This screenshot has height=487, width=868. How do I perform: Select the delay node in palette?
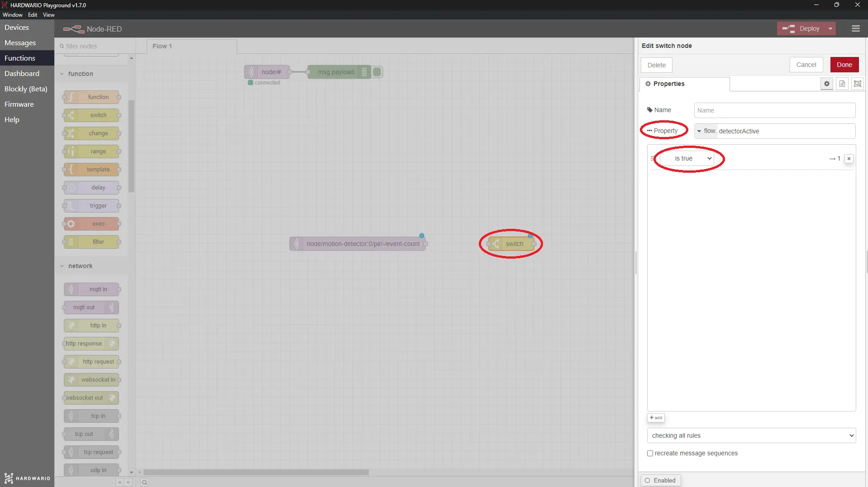[92, 188]
